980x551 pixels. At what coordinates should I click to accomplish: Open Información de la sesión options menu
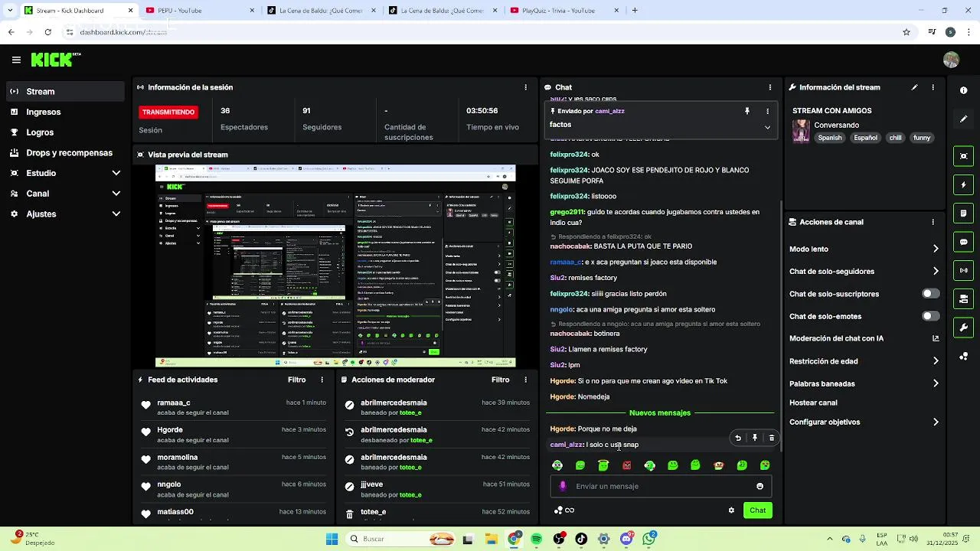pyautogui.click(x=525, y=87)
